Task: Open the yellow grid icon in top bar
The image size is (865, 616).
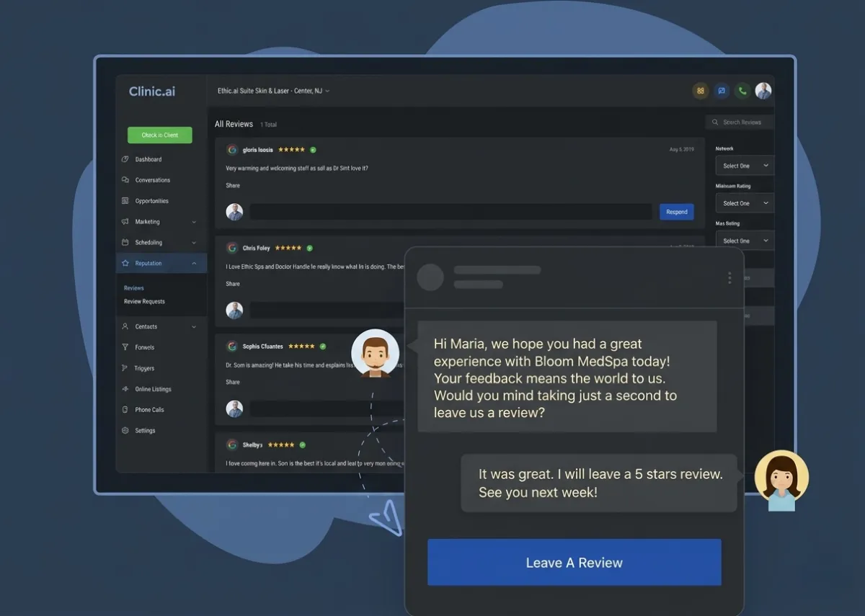Action: (x=700, y=91)
